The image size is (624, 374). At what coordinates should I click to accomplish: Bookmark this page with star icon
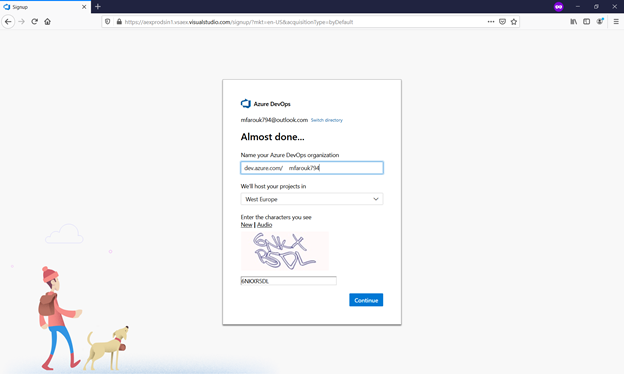514,22
